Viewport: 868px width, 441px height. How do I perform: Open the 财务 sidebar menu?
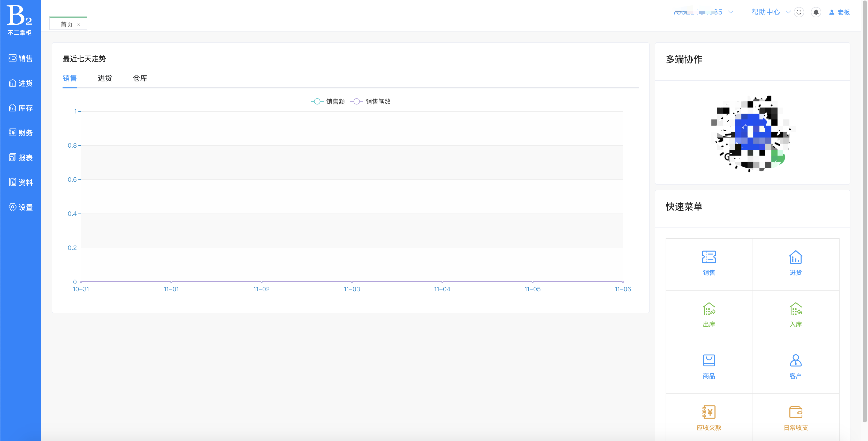click(21, 133)
